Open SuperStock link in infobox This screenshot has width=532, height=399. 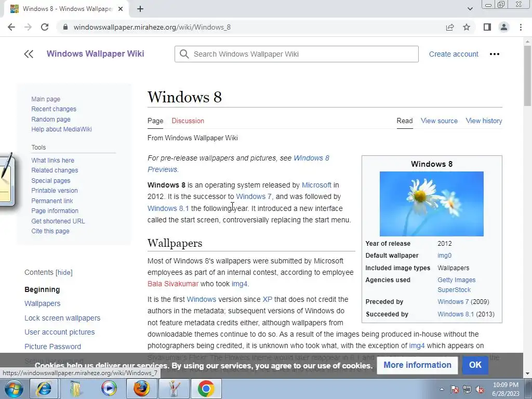[x=454, y=290]
